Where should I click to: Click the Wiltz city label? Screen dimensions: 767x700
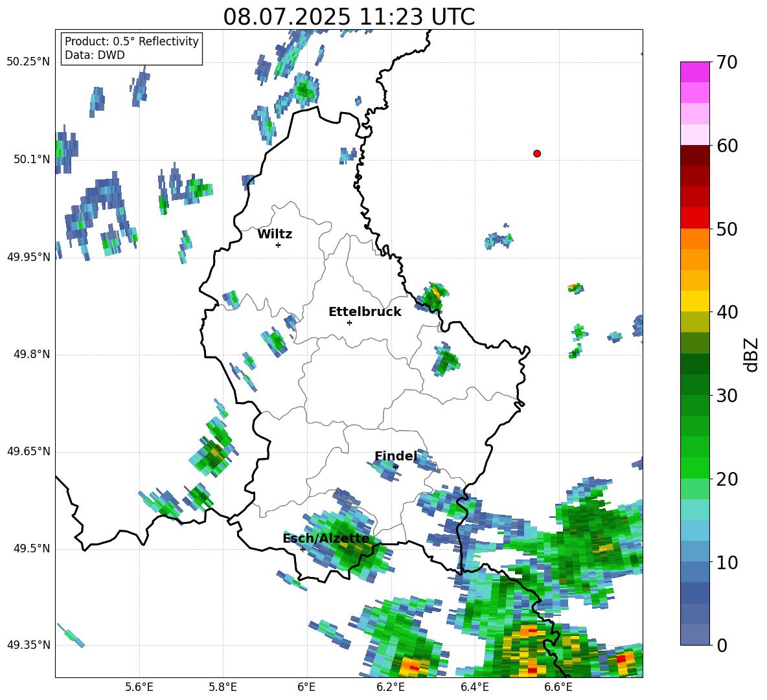click(x=275, y=234)
